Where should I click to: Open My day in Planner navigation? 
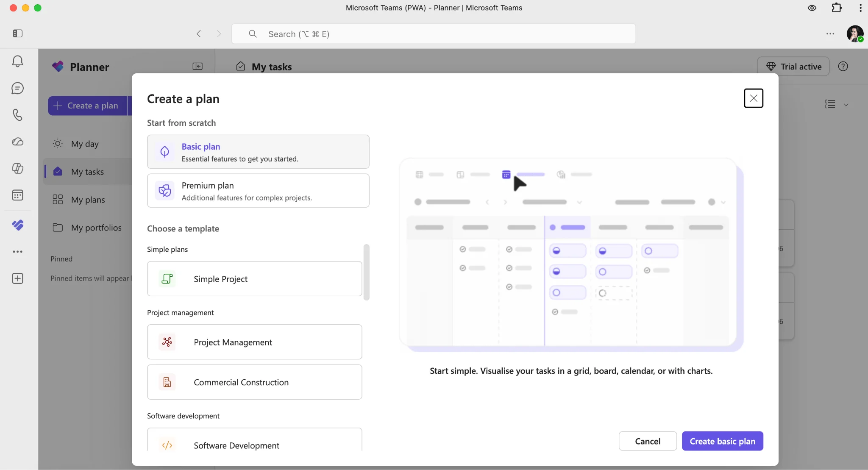tap(88, 144)
